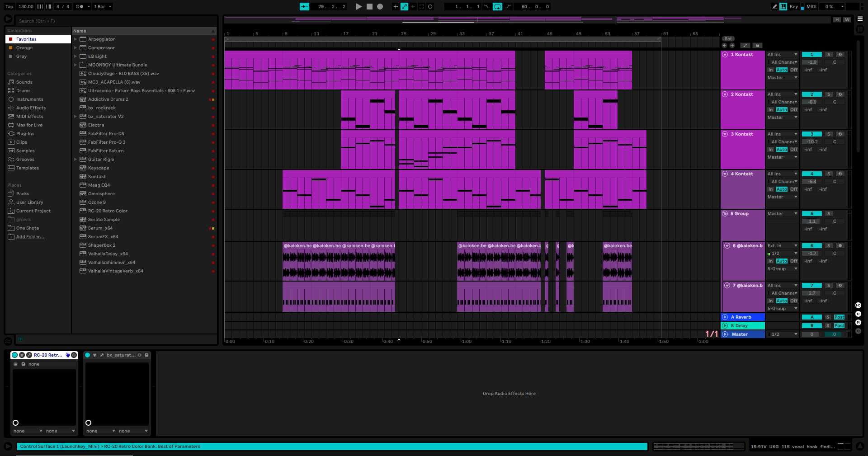Open the 1 Bar quantization dropdown
868x456 pixels.
102,6
